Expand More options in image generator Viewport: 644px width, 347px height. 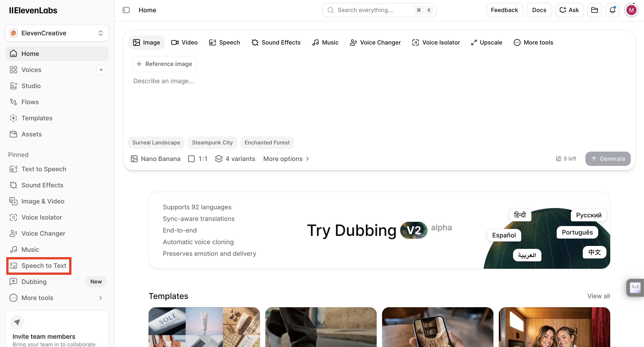[x=286, y=159]
